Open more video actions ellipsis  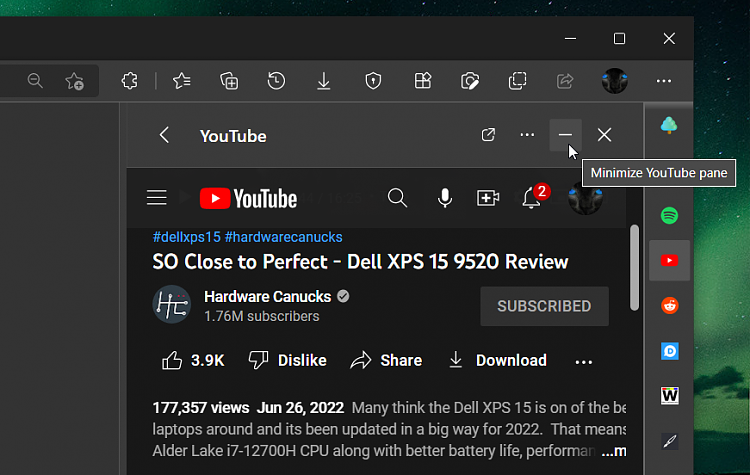point(584,362)
